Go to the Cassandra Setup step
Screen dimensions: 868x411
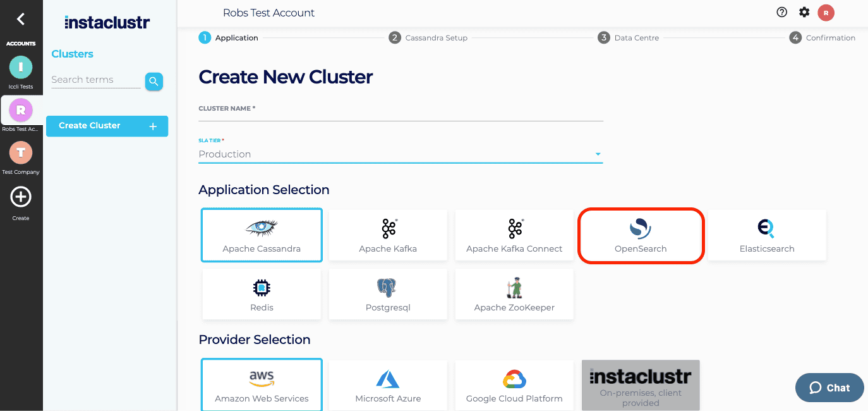[x=429, y=37]
